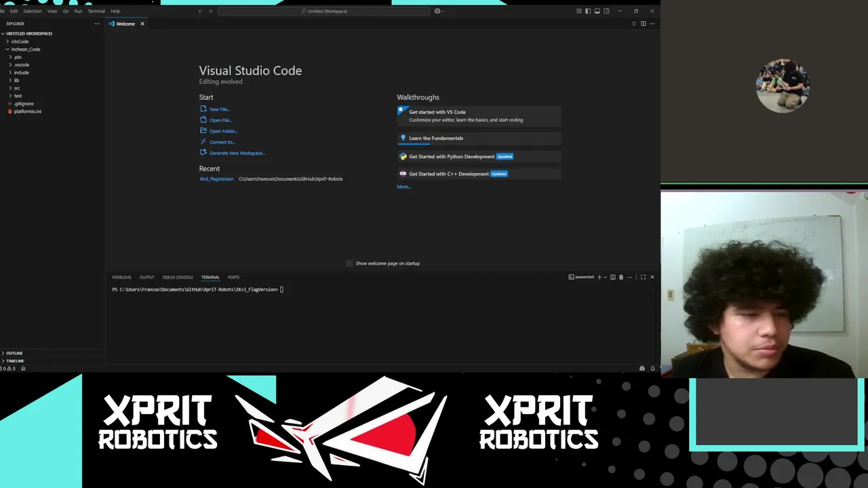Screen dimensions: 868x488
Task: Close the terminal panel
Action: click(x=652, y=277)
